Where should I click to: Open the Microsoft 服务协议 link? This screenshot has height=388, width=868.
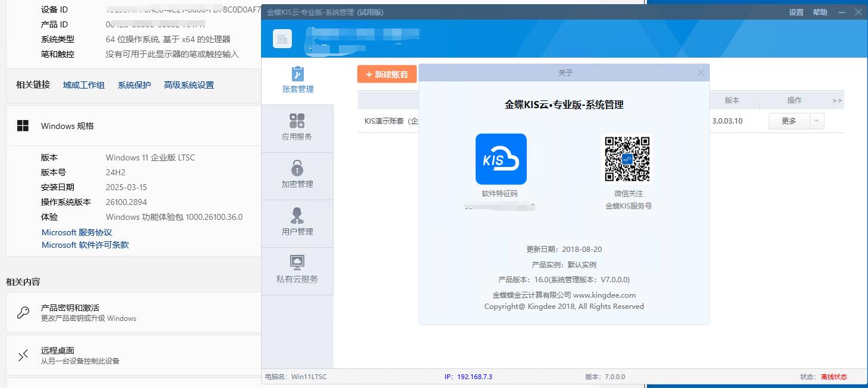pyautogui.click(x=77, y=232)
